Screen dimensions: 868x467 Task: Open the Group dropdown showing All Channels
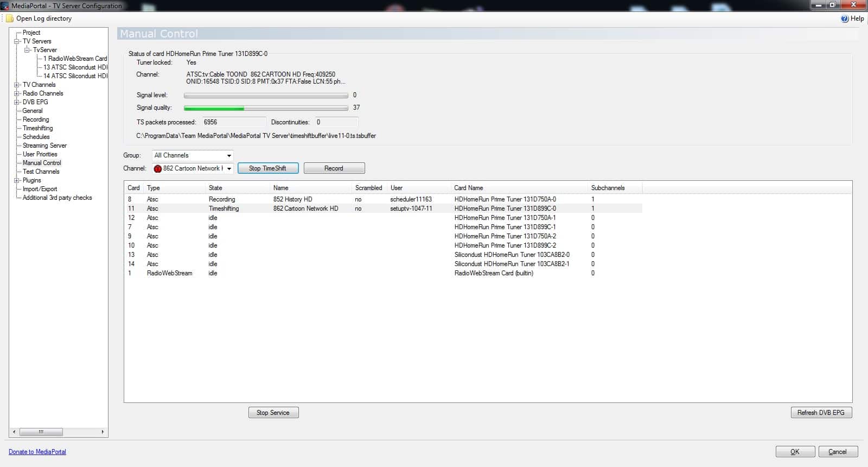tap(228, 156)
